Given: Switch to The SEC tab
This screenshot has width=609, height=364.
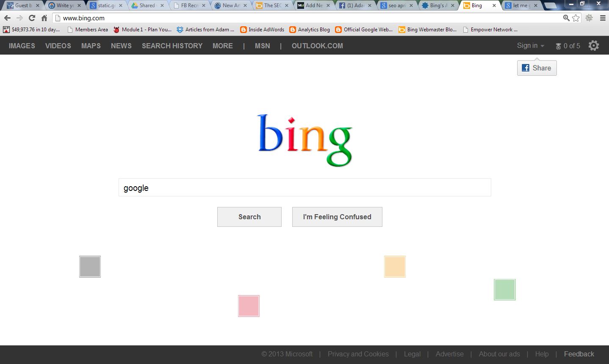Looking at the screenshot, I should pyautogui.click(x=272, y=6).
